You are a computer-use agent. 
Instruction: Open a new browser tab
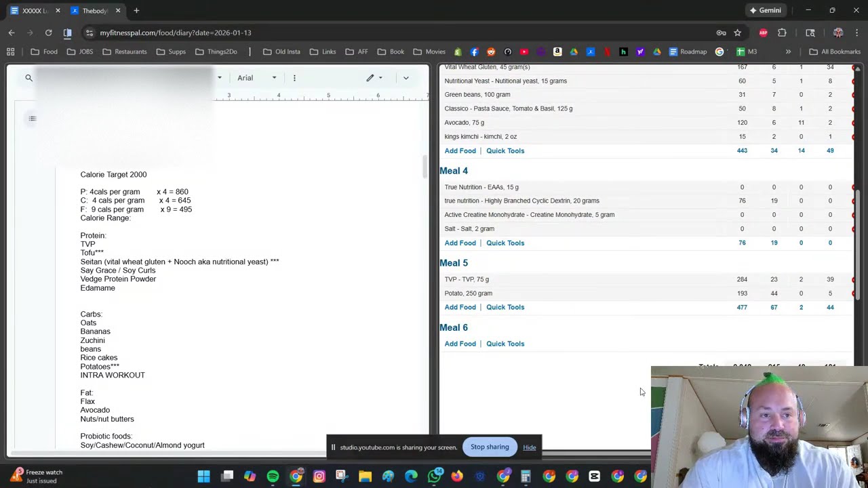(x=136, y=11)
